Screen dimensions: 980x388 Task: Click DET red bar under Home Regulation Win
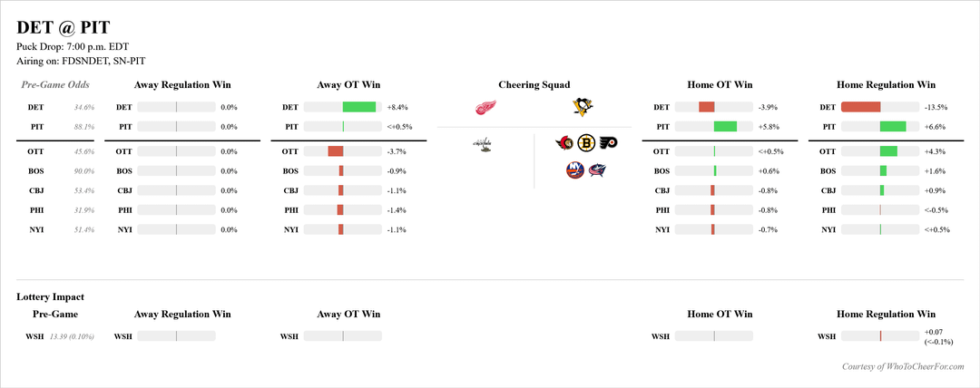861,107
